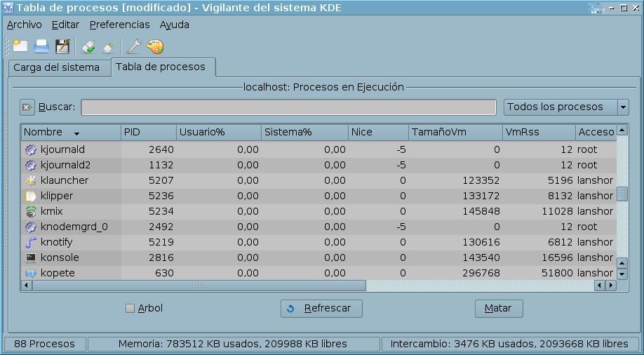Click PID value 2492 in the knodemgrd_0 row
The width and height of the screenshot is (644, 355).
click(161, 227)
